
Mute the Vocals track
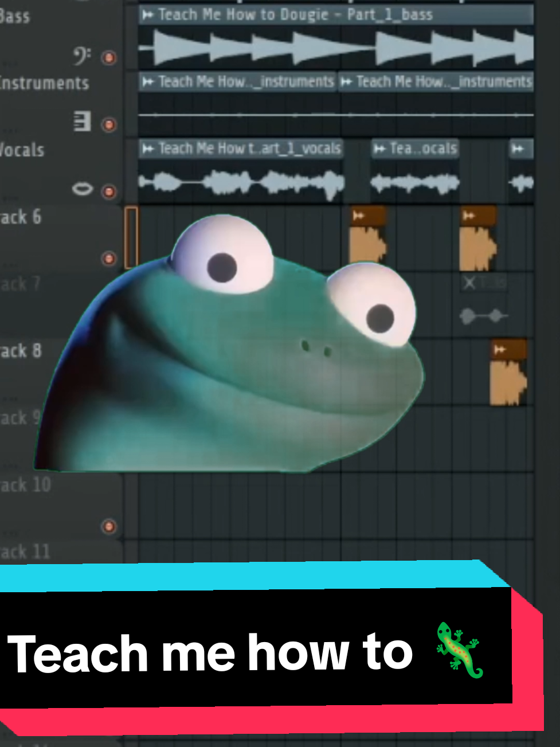pyautogui.click(x=108, y=191)
